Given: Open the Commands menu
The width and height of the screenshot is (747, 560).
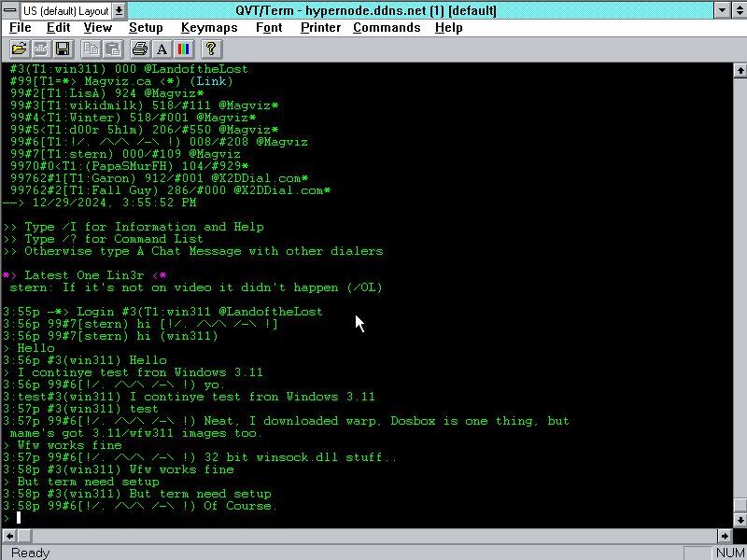Looking at the screenshot, I should [386, 28].
